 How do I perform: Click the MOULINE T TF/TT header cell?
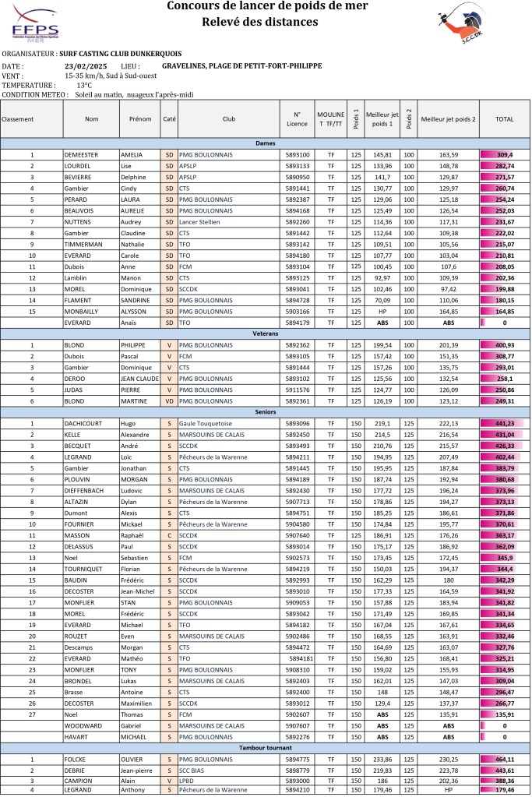[331, 119]
